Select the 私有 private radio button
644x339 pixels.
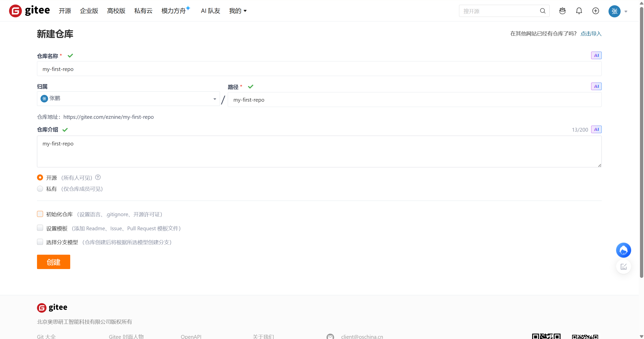point(40,189)
